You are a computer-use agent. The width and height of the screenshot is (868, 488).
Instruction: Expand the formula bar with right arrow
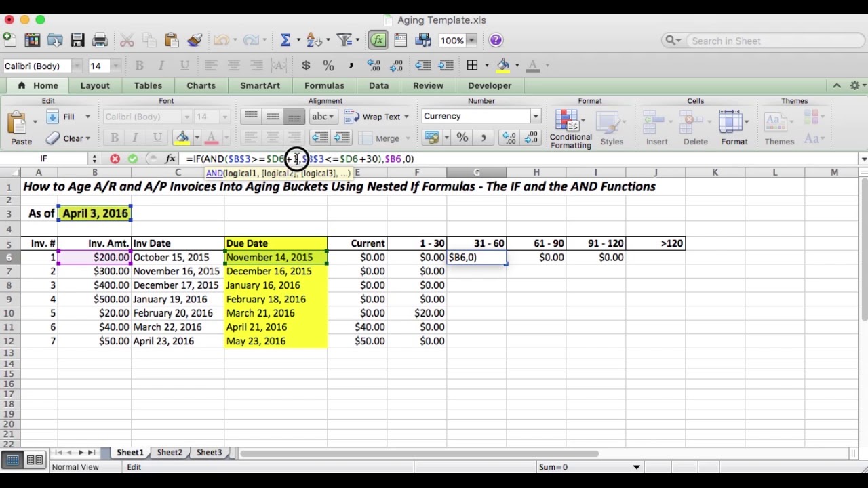pos(864,159)
